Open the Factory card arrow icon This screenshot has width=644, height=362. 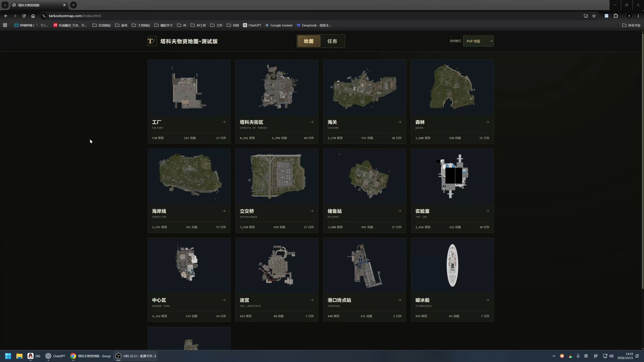pyautogui.click(x=224, y=122)
